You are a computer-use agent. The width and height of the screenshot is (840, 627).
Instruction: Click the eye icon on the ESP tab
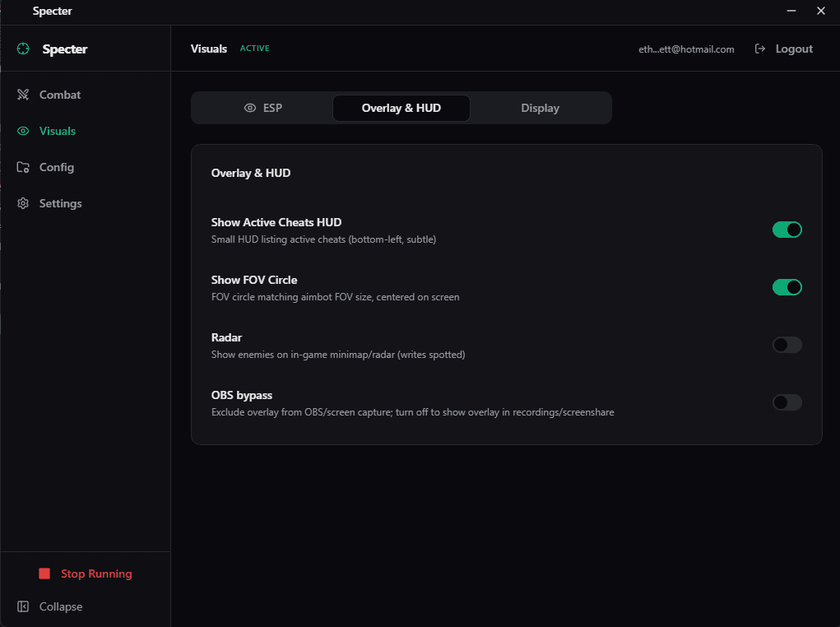pyautogui.click(x=248, y=108)
